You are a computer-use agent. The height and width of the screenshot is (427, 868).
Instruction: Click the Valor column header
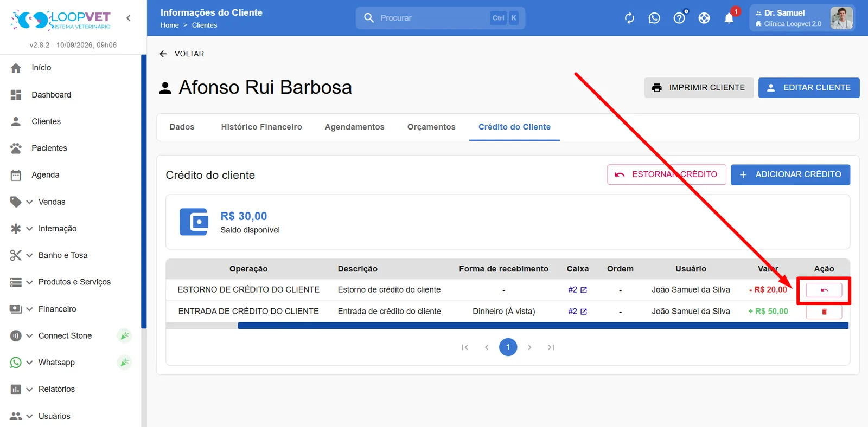[x=768, y=269]
